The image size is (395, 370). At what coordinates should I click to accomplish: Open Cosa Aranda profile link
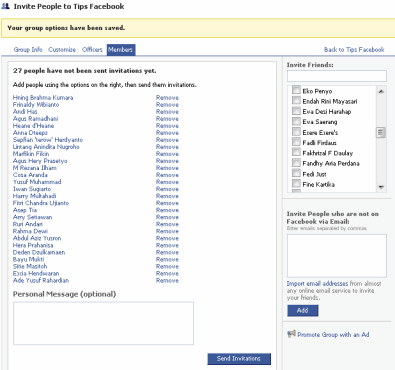point(30,175)
